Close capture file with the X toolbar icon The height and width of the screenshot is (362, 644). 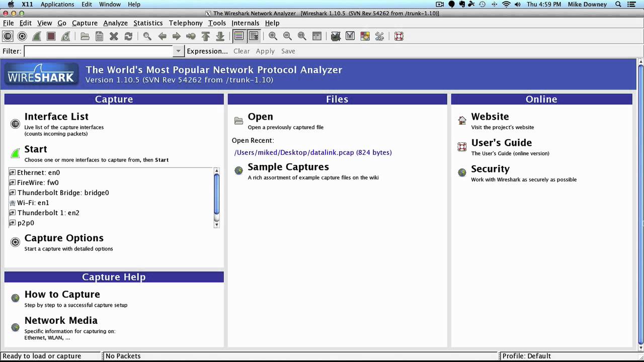click(x=114, y=36)
